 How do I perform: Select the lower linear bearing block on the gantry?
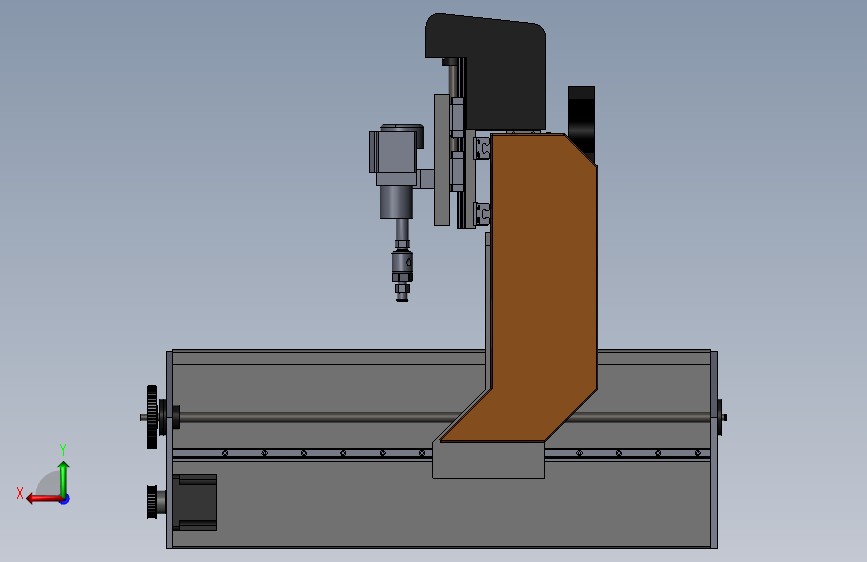coord(482,214)
